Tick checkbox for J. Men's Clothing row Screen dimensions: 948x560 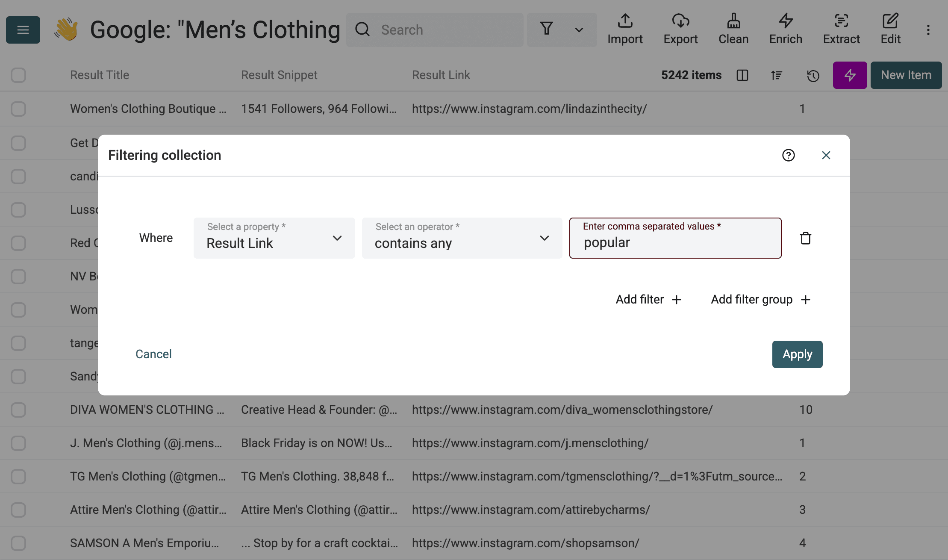tap(18, 443)
